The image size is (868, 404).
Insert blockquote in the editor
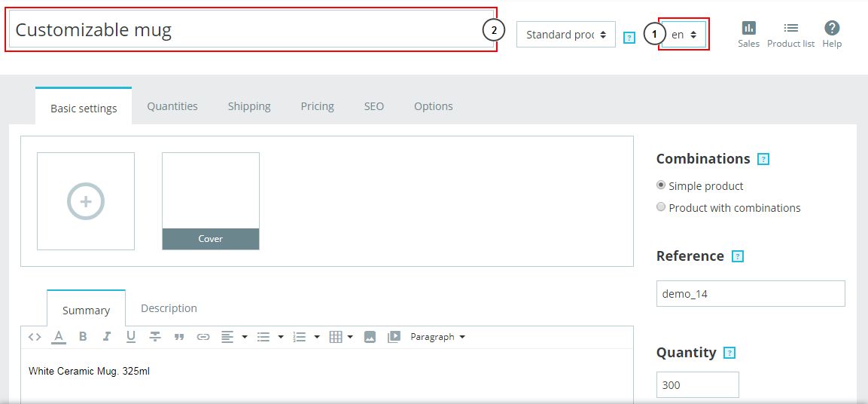[179, 337]
